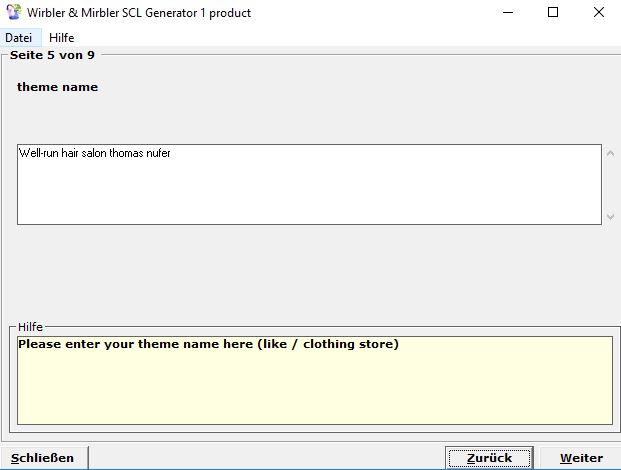Viewport: 621px width, 470px height.
Task: Click the 'Please enter your theme name' hint text
Action: click(x=208, y=344)
